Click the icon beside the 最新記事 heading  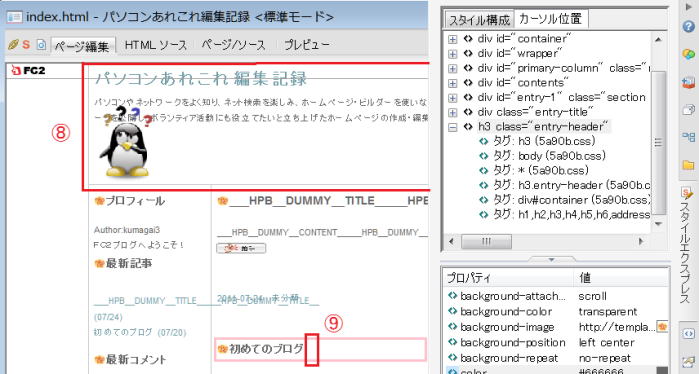(99, 264)
